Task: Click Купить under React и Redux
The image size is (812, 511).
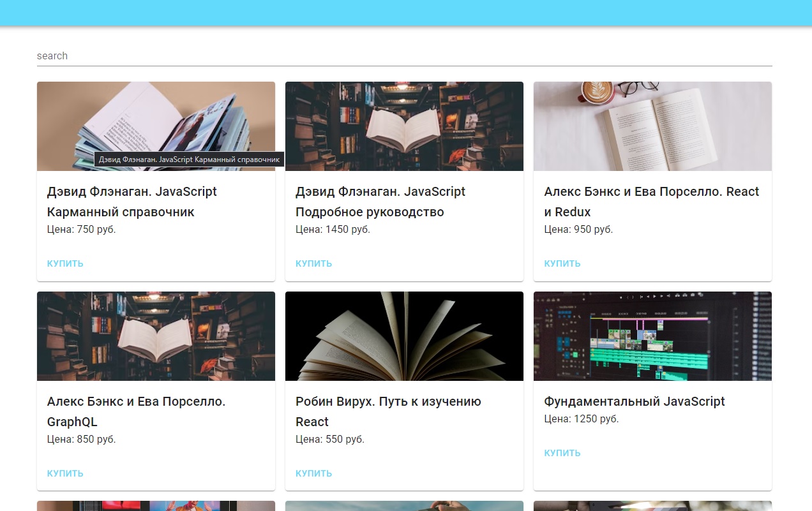Action: 562,263
